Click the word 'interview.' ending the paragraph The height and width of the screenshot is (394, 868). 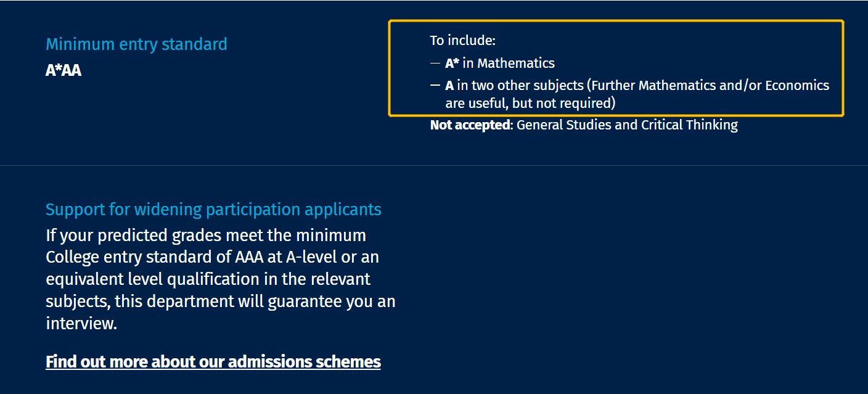[81, 323]
